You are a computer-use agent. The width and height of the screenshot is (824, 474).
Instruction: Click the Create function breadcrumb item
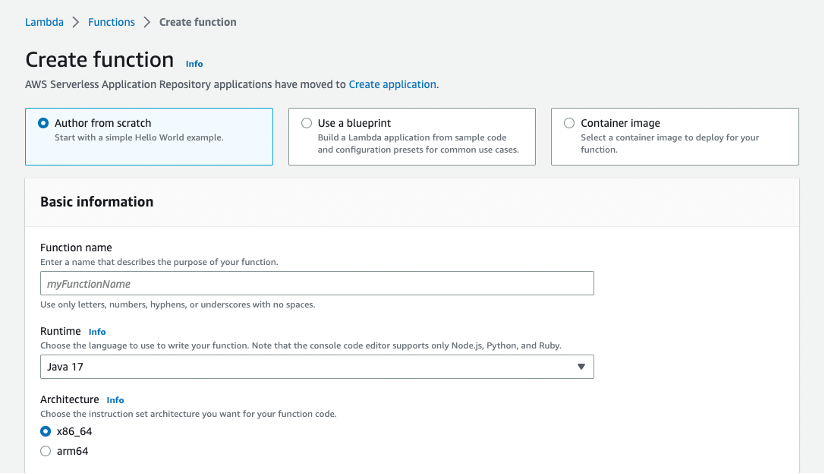(x=198, y=22)
